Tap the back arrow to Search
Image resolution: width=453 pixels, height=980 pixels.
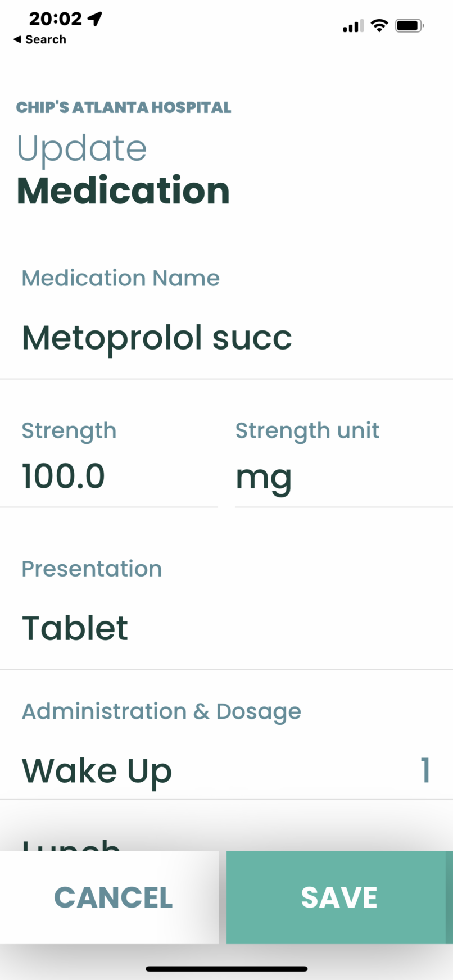[17, 39]
